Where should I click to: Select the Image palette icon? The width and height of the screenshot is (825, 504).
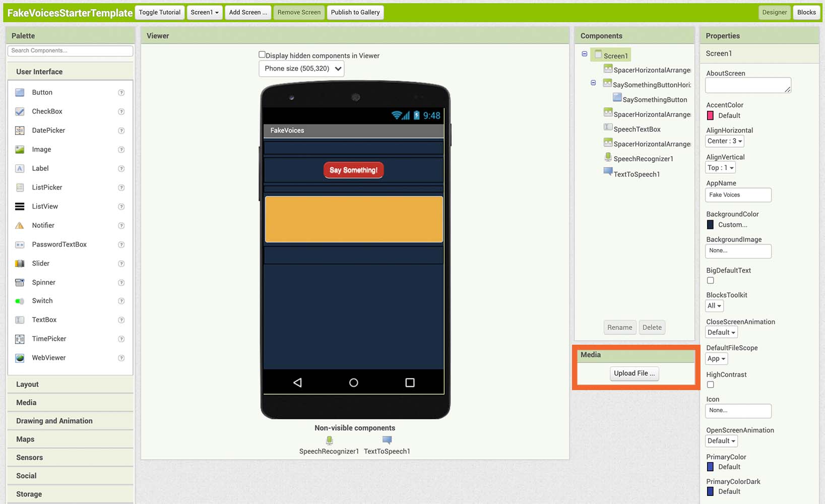coord(20,150)
